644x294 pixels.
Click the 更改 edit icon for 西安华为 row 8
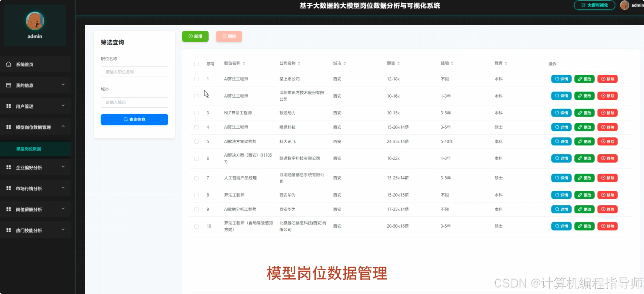click(579, 195)
